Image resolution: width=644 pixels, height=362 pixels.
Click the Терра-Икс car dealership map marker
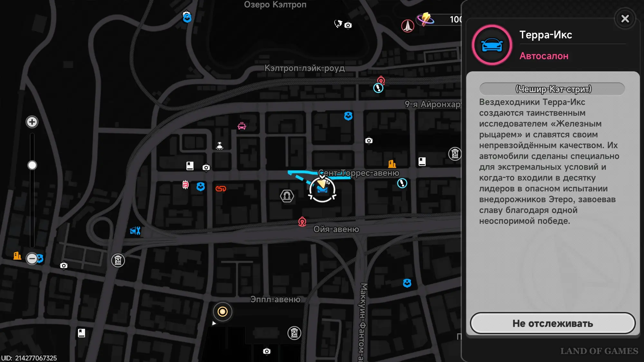coord(322,190)
